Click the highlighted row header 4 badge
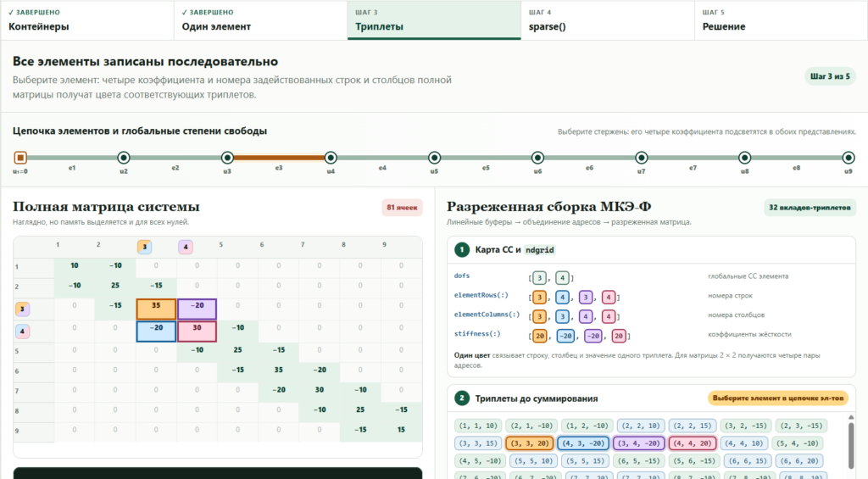Screen dimensions: 868x479 [22, 331]
